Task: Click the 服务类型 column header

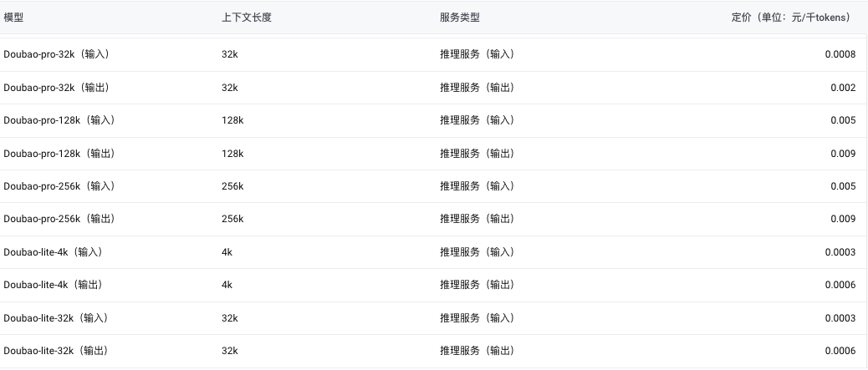Action: pos(459,18)
